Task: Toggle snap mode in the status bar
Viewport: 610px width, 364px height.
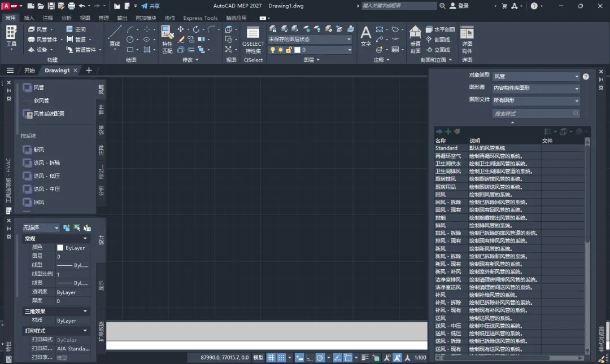Action: (281, 357)
